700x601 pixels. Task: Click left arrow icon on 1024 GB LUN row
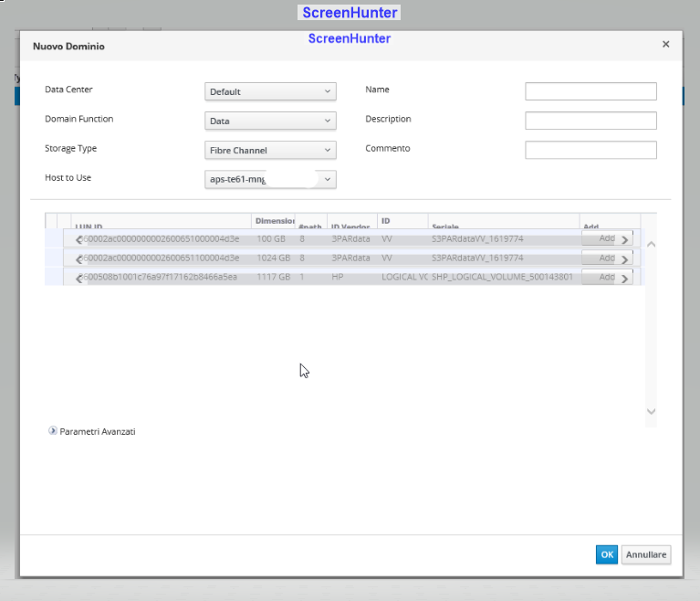point(78,258)
